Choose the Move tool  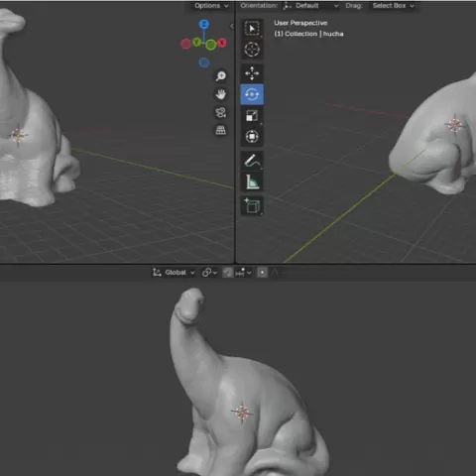(252, 73)
